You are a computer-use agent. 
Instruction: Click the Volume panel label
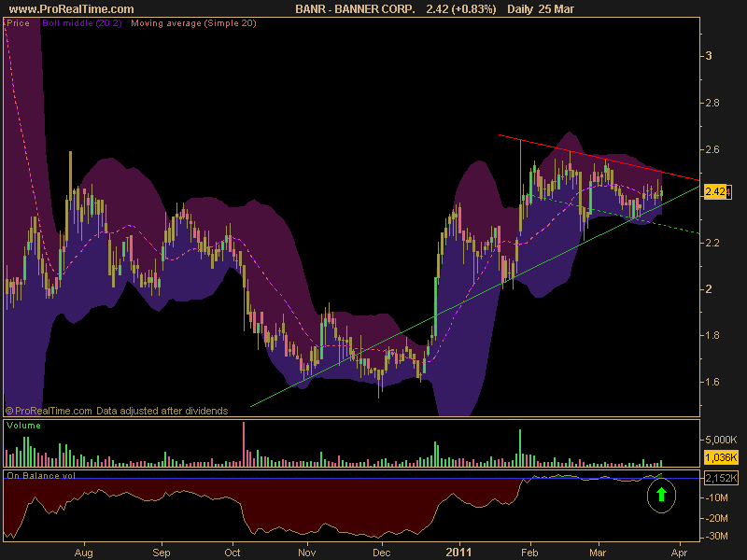click(x=23, y=426)
